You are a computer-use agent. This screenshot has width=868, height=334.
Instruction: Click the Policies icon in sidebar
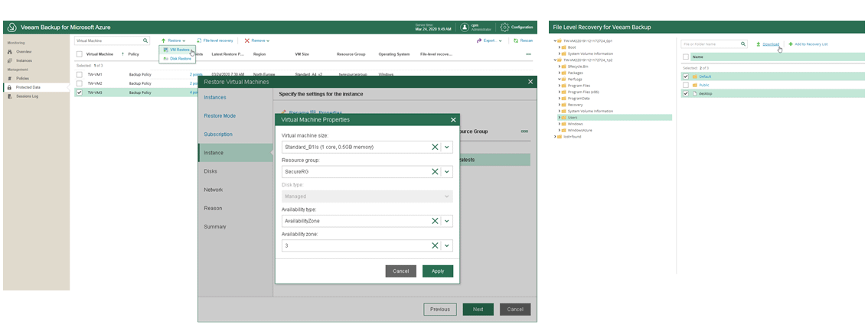(x=10, y=79)
